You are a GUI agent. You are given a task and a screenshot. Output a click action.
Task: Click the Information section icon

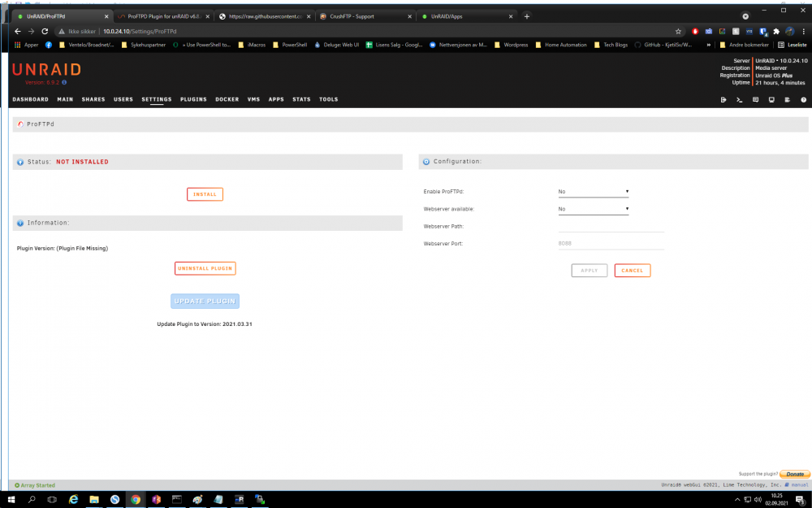coord(20,223)
